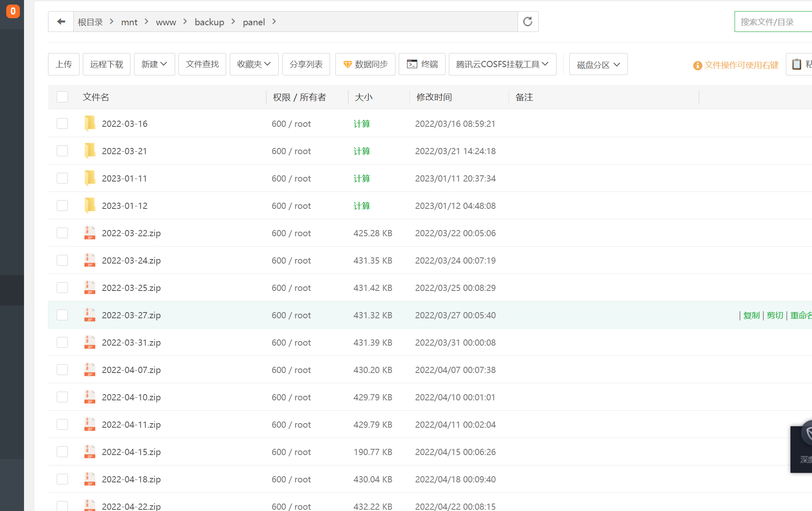Screen dimensions: 812x511
Task: Open the orange notification badge showing 0
Action: 13,11
